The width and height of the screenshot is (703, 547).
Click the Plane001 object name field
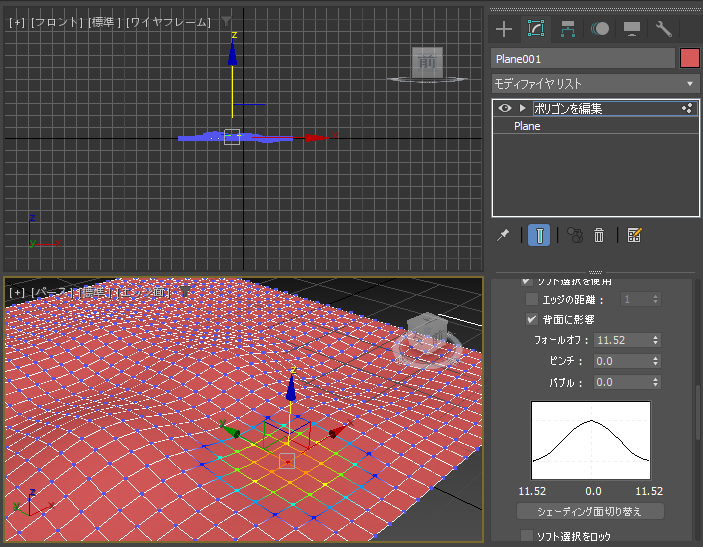583,59
